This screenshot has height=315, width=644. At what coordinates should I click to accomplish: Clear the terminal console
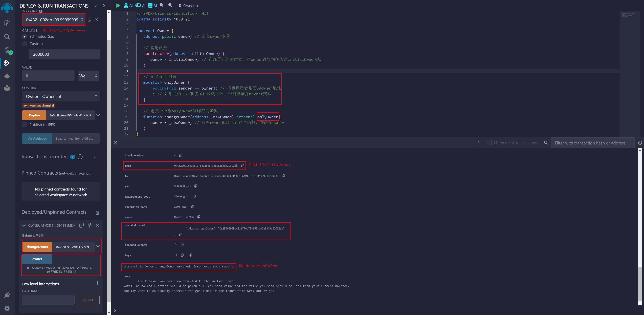pyautogui.click(x=640, y=143)
